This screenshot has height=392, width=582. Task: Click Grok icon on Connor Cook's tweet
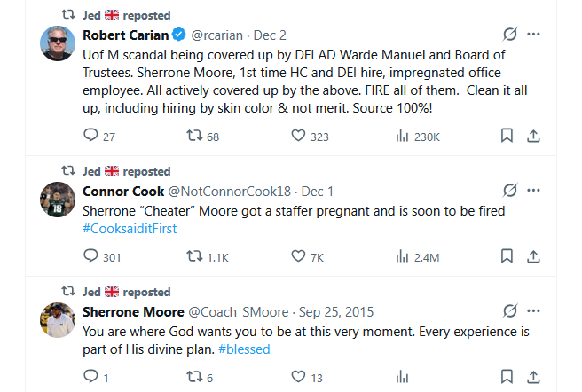pos(509,191)
